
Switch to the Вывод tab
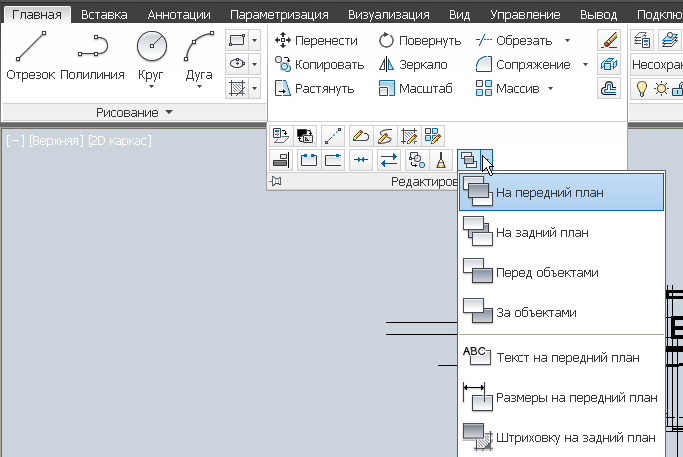point(598,15)
